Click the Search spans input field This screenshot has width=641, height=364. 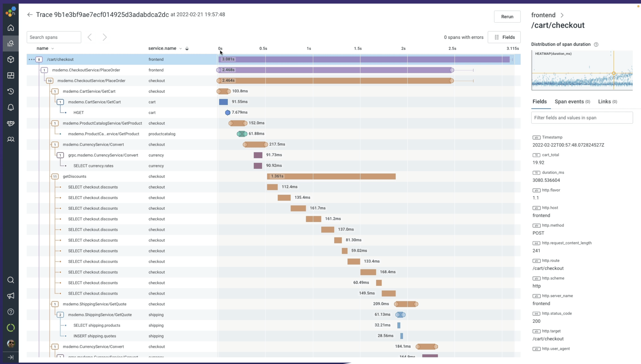tap(54, 37)
